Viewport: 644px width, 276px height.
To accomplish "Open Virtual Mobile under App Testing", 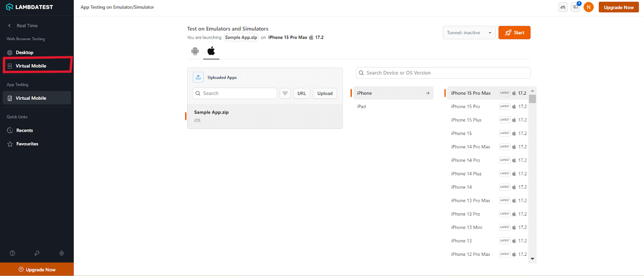I will pos(37,98).
